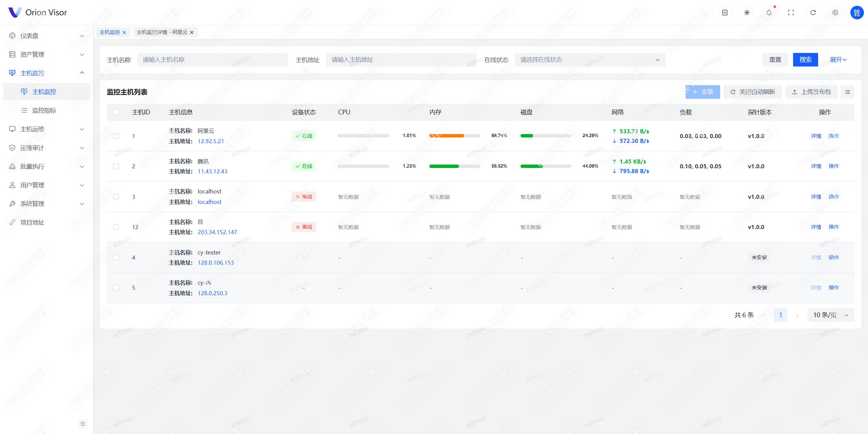Click the page refresh icon in the header
The width and height of the screenshot is (868, 434).
(x=813, y=13)
